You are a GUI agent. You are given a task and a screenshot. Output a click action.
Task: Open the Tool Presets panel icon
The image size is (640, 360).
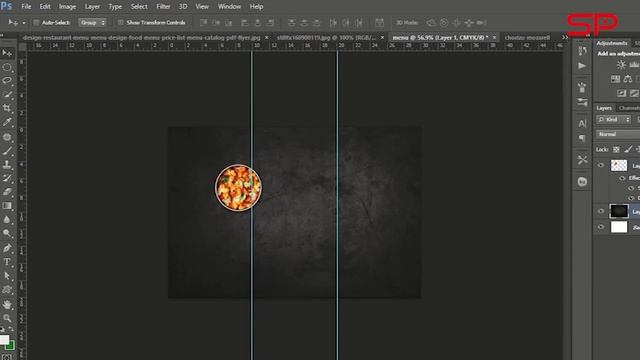582,160
